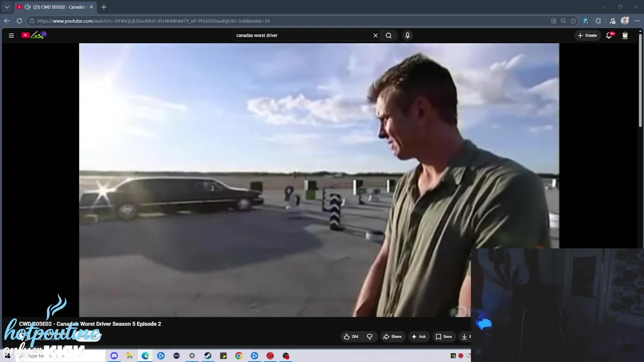View site information icon
Image resolution: width=644 pixels, height=362 pixels.
pos(32,21)
